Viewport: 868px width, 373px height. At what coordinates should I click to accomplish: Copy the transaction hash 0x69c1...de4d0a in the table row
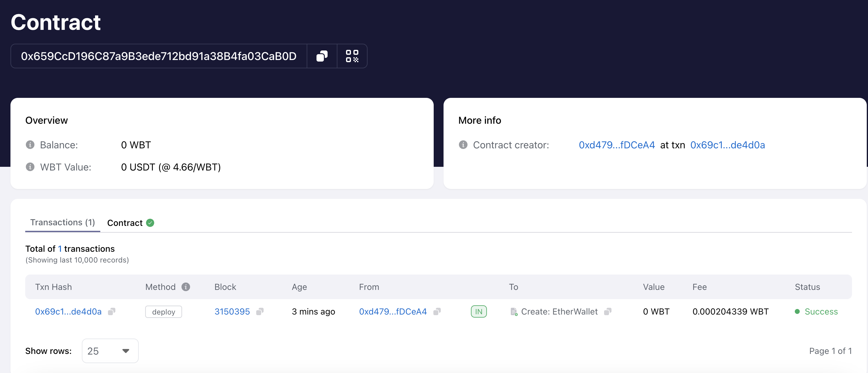click(x=112, y=311)
